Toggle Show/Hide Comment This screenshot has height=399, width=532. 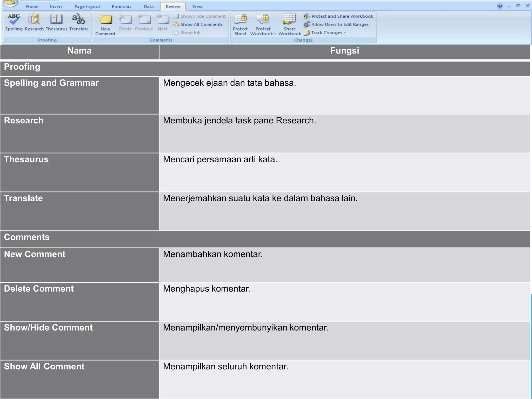[199, 16]
